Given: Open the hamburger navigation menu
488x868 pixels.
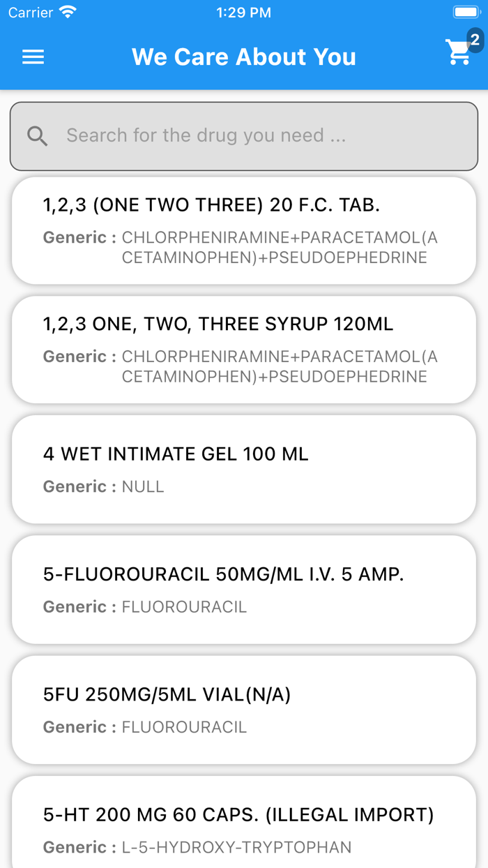Looking at the screenshot, I should (33, 57).
